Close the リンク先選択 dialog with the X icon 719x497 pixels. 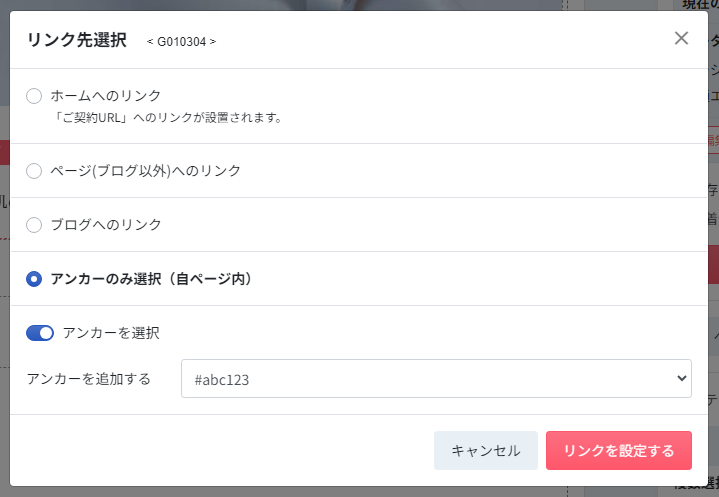[681, 38]
